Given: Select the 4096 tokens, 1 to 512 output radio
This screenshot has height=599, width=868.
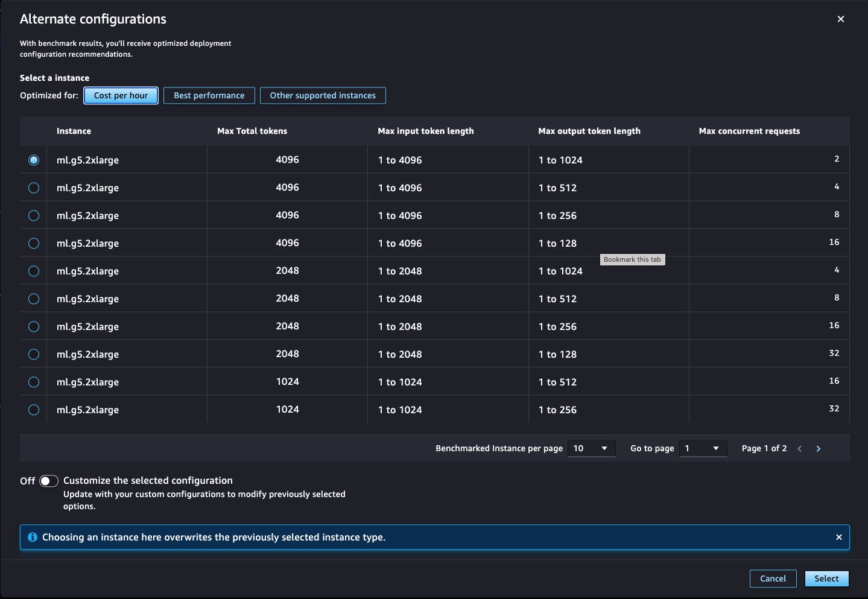Looking at the screenshot, I should point(34,188).
